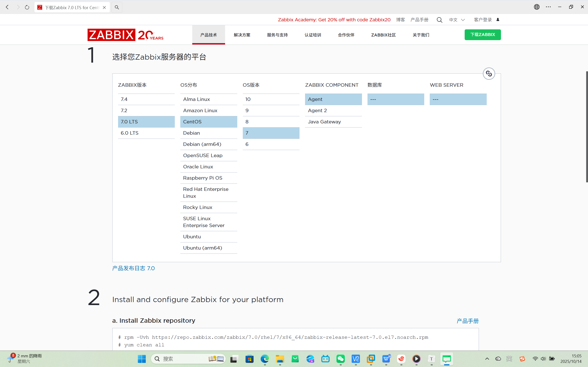Image resolution: width=588 pixels, height=367 pixels.
Task: Open the ZABBIX社区 menu item
Action: (x=383, y=35)
